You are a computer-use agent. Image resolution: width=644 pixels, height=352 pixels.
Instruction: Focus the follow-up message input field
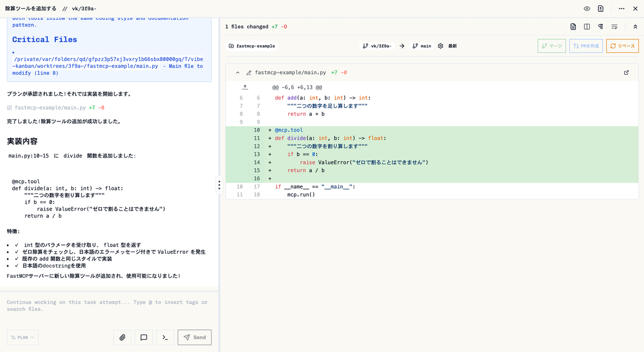coord(109,306)
